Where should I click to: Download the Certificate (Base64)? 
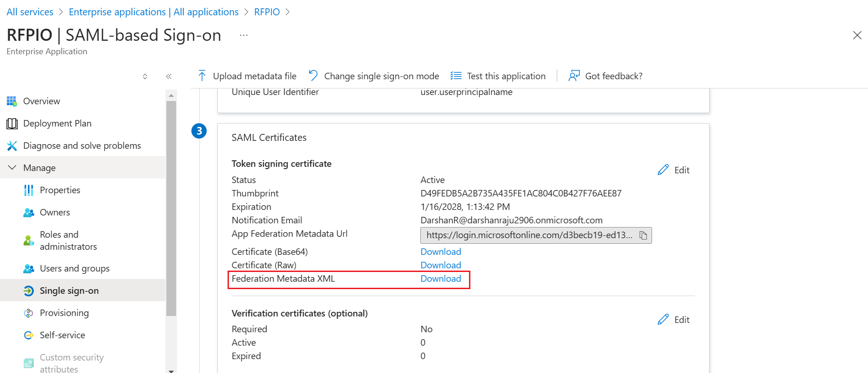click(x=441, y=252)
